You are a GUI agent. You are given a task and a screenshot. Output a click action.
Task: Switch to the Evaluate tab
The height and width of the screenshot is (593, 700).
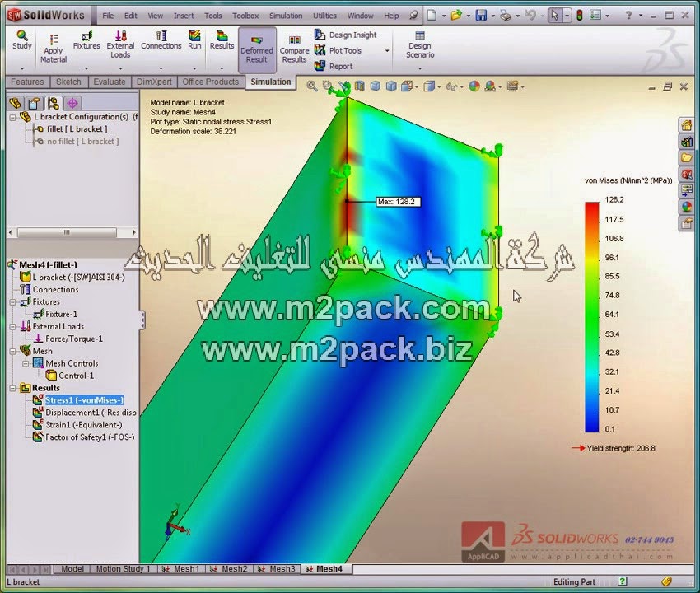click(110, 82)
